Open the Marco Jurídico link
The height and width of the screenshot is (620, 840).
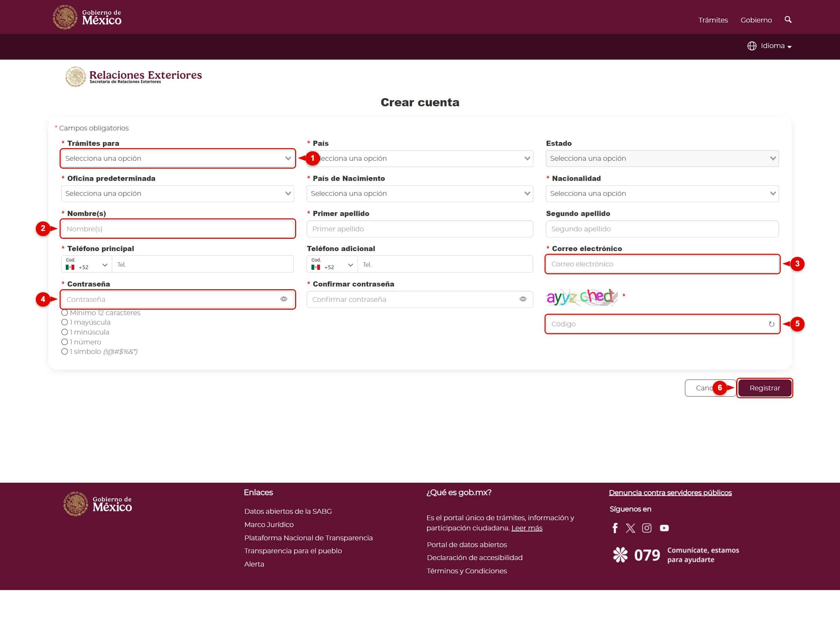click(x=269, y=525)
